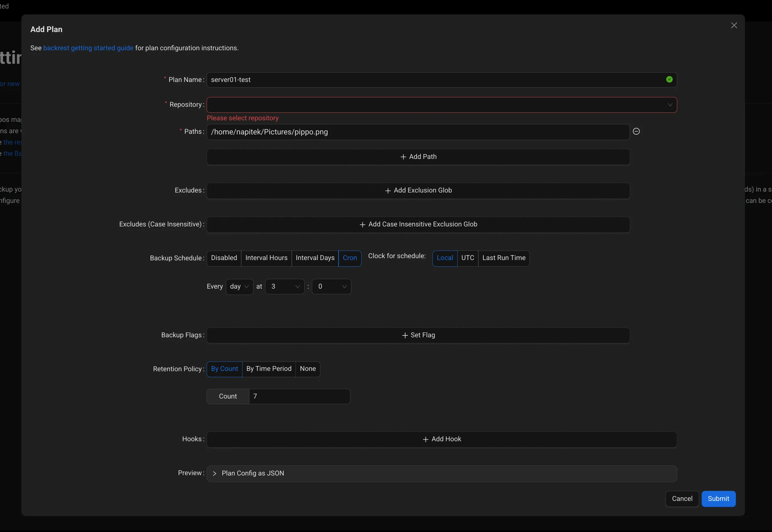Add an exclusion glob
772x532 pixels.
[x=418, y=190]
